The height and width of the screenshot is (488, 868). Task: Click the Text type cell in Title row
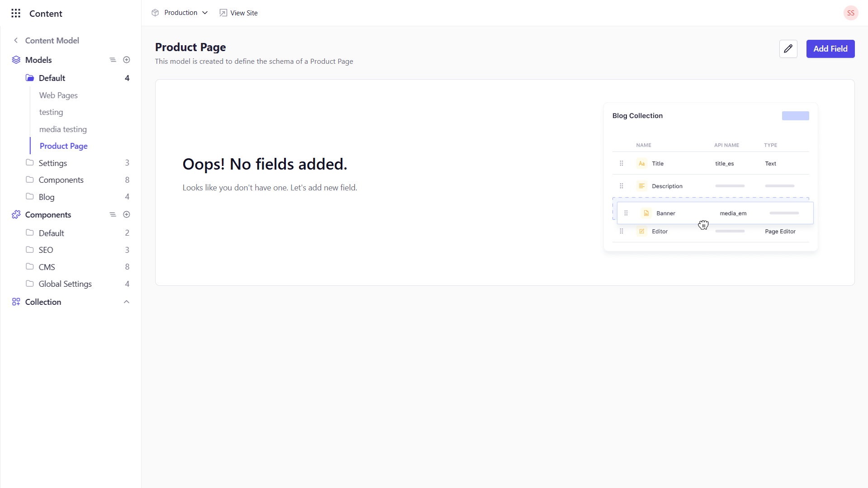tap(770, 163)
